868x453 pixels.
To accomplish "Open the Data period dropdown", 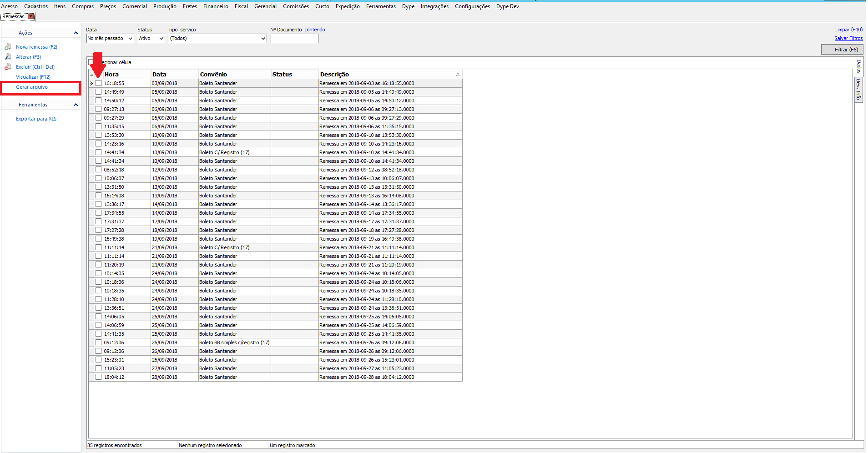I will [x=130, y=39].
